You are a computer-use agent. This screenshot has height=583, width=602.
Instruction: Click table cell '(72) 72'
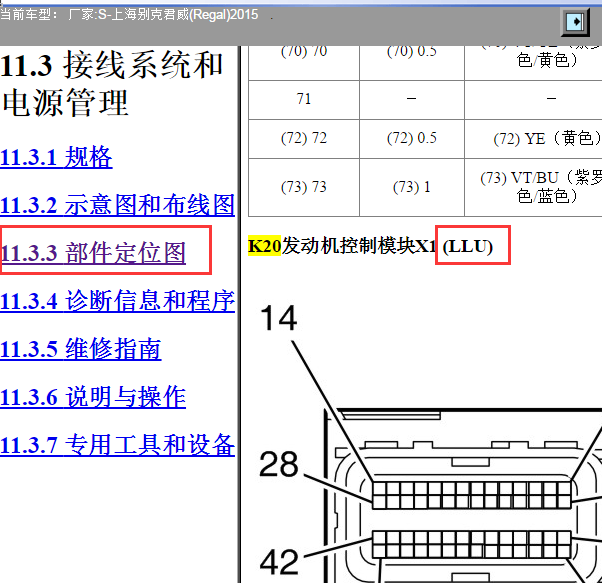[304, 138]
